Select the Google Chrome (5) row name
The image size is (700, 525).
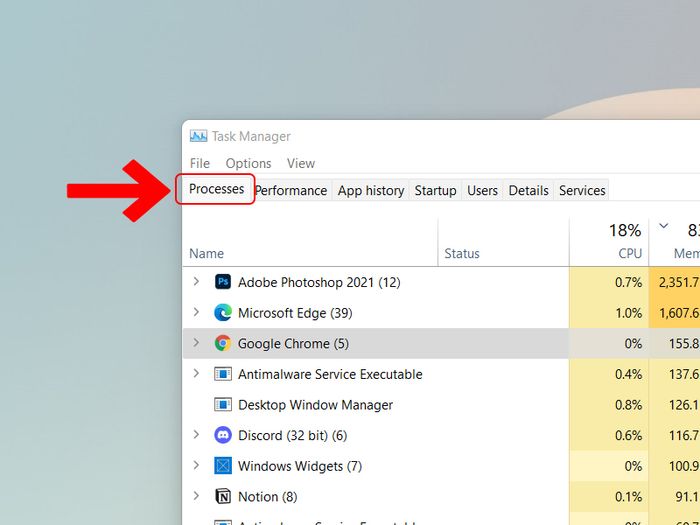tap(293, 344)
